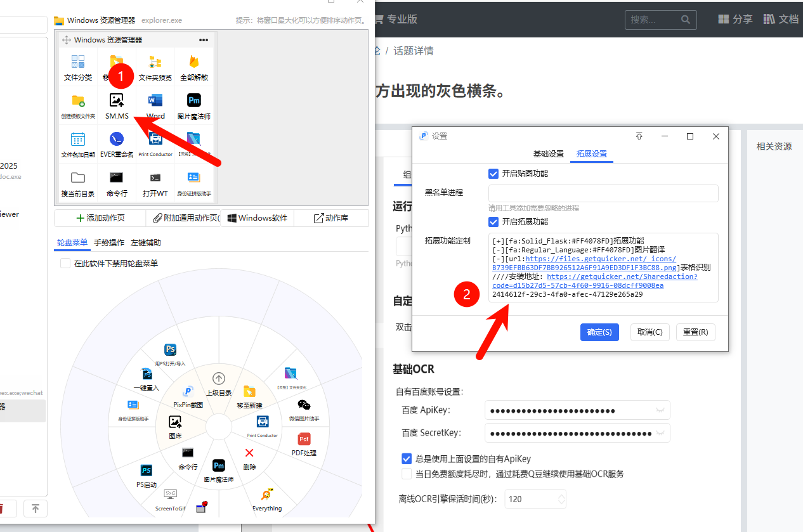Select 身份证拼版助手 in the action grid

pos(194,183)
